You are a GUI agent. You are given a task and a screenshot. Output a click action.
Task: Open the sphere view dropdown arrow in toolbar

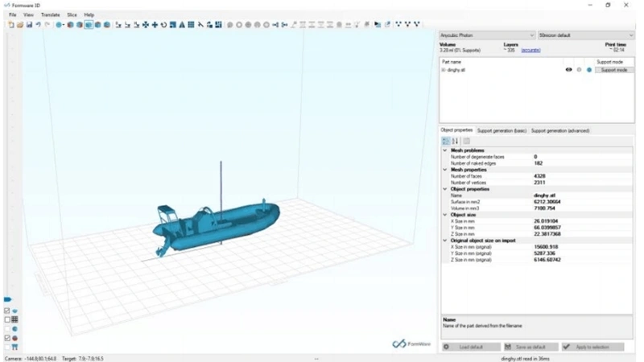64,25
